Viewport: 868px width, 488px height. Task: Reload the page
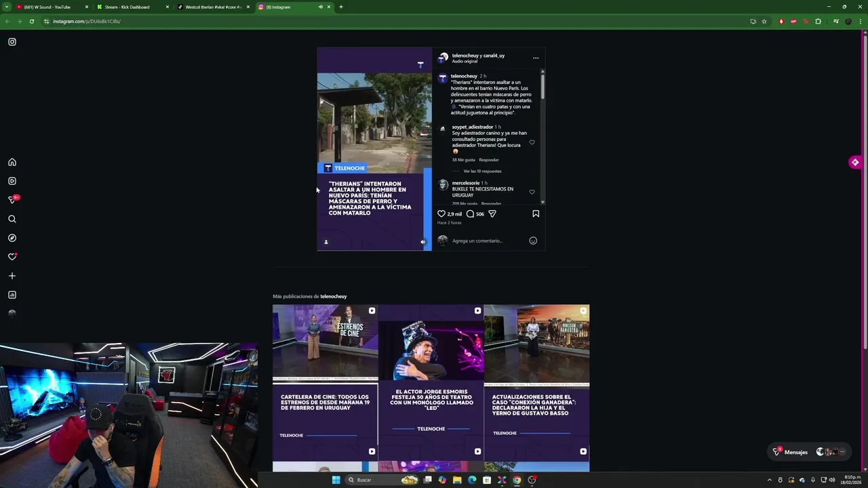tap(31, 21)
